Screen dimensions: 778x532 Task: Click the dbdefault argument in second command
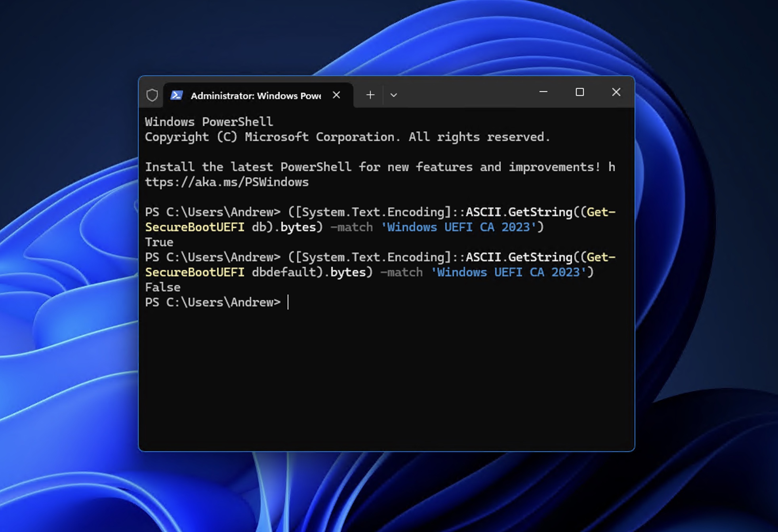[284, 272]
